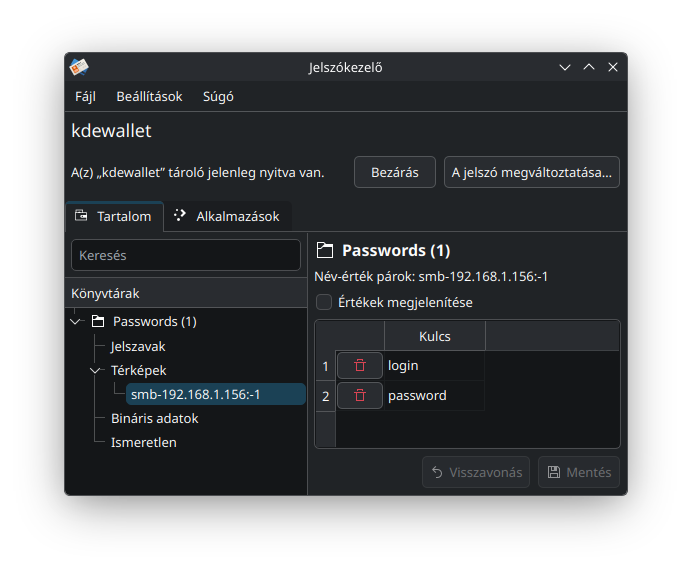Viewport: 692px width, 572px height.
Task: Collapse the Térképek tree branch
Action: [95, 370]
